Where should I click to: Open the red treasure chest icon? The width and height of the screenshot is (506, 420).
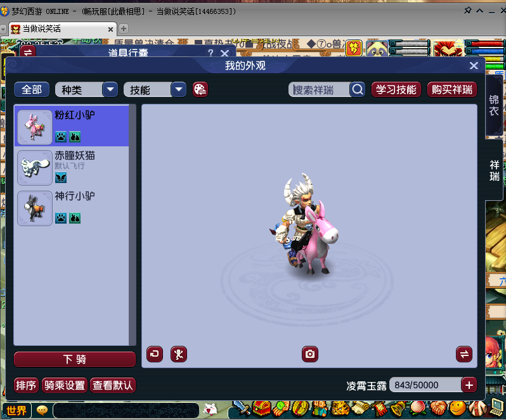(x=262, y=409)
